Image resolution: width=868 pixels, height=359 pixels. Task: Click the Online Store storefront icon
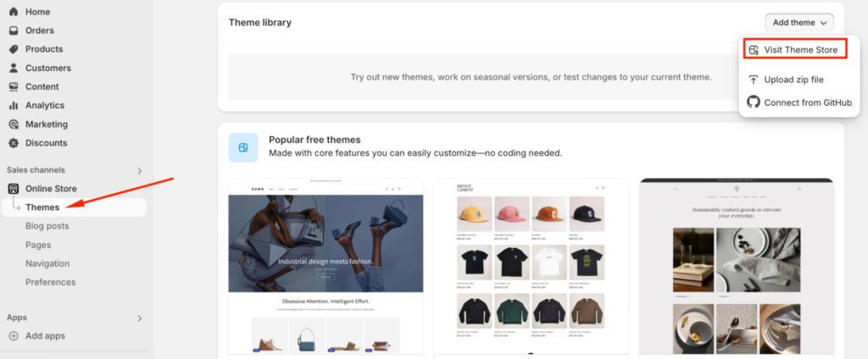(14, 189)
